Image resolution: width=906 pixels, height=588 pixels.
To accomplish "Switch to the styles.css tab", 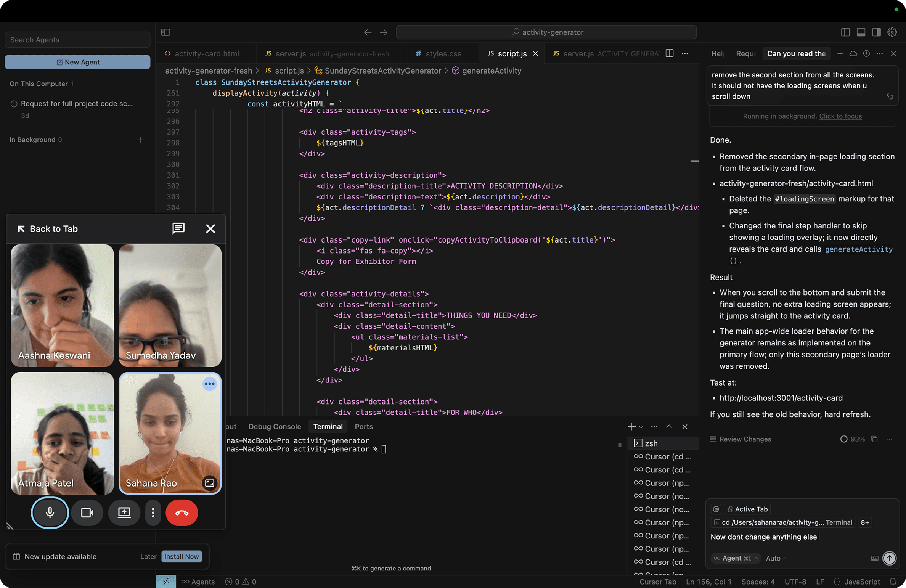I will pyautogui.click(x=443, y=54).
